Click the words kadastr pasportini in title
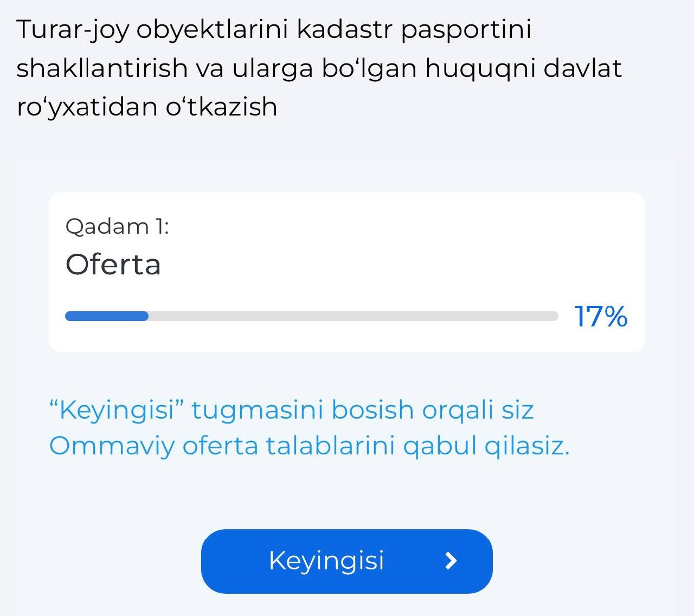The height and width of the screenshot is (616, 694). (414, 29)
